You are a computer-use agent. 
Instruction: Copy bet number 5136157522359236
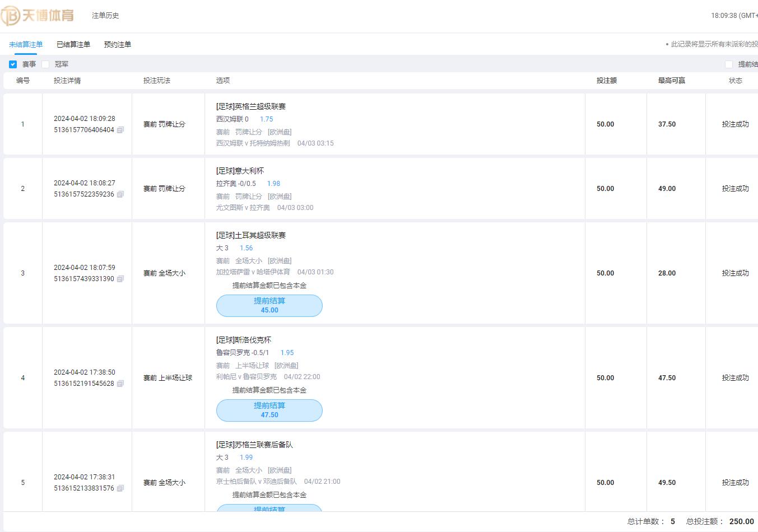point(120,194)
